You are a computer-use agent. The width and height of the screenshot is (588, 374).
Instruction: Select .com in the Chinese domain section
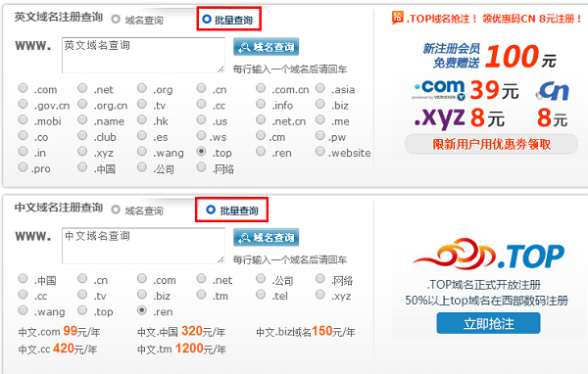[x=142, y=279]
